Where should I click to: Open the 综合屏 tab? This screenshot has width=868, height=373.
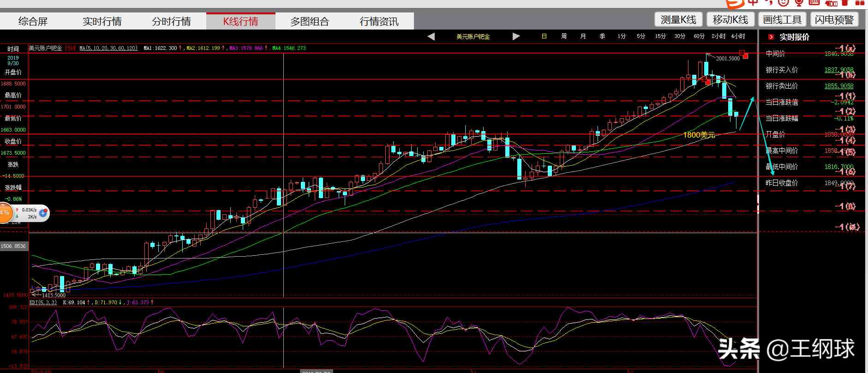[33, 21]
